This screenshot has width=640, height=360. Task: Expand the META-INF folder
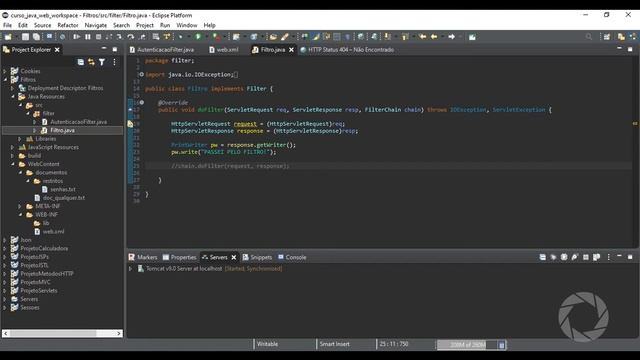coord(20,206)
